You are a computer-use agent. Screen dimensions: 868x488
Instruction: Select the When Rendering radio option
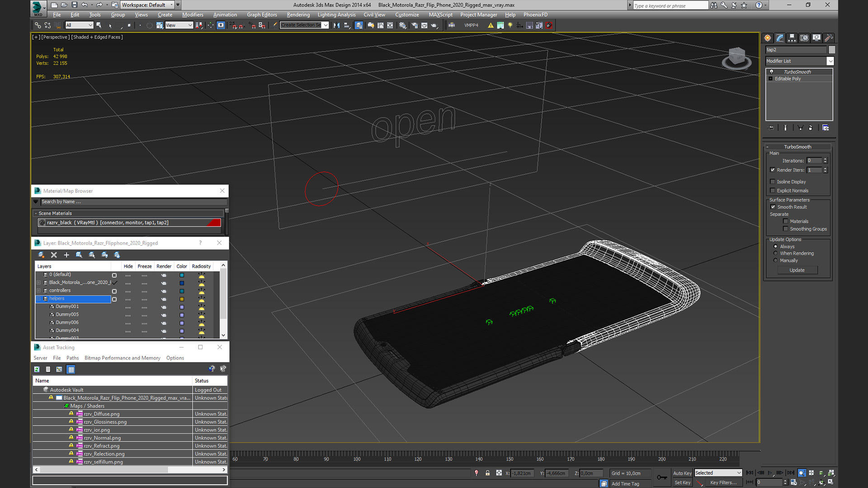pos(776,253)
